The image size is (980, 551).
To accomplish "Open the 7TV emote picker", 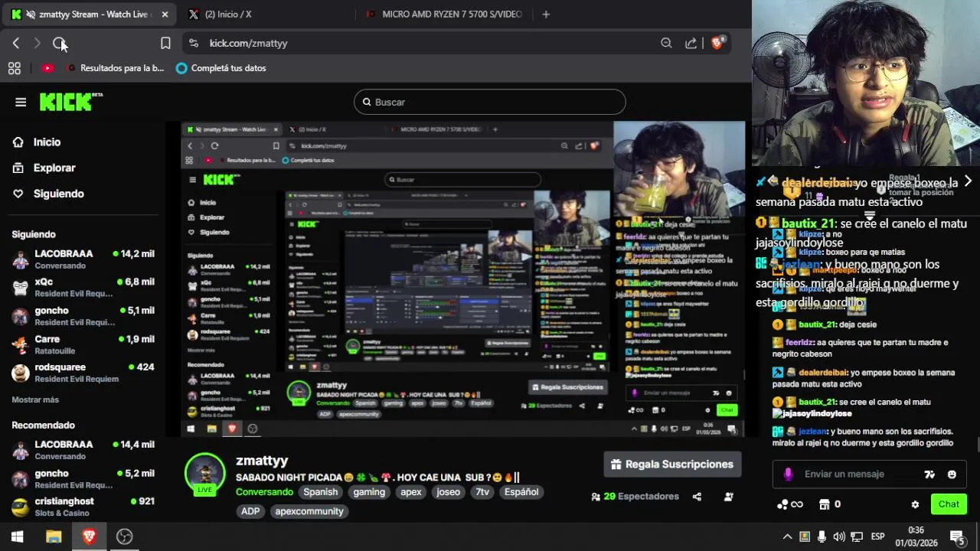I will tap(929, 474).
